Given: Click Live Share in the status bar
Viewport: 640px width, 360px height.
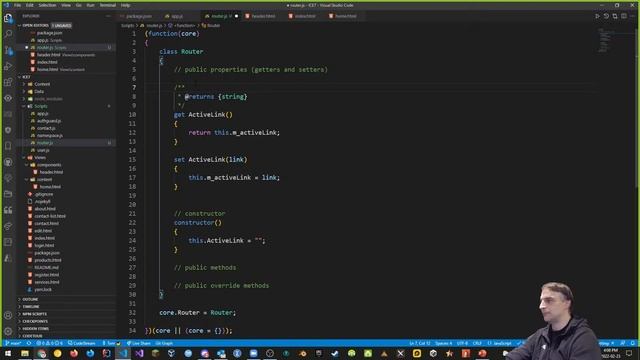Looking at the screenshot, I should point(139,343).
